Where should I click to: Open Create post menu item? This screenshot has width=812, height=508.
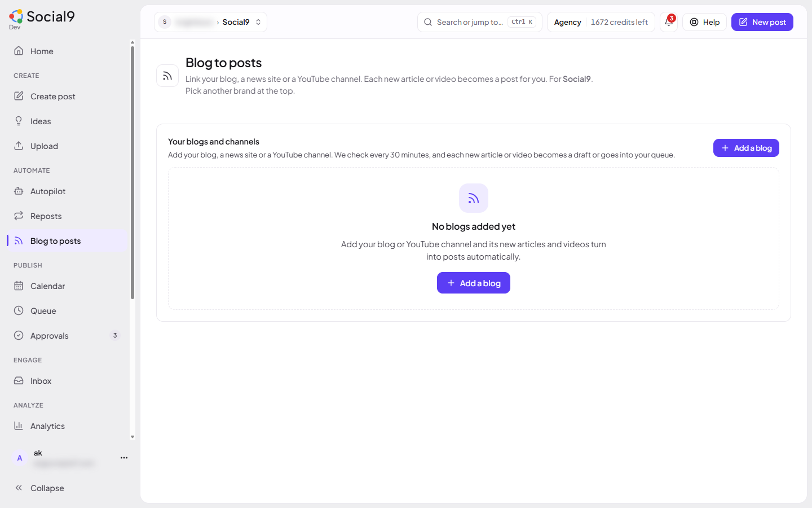coord(68,96)
